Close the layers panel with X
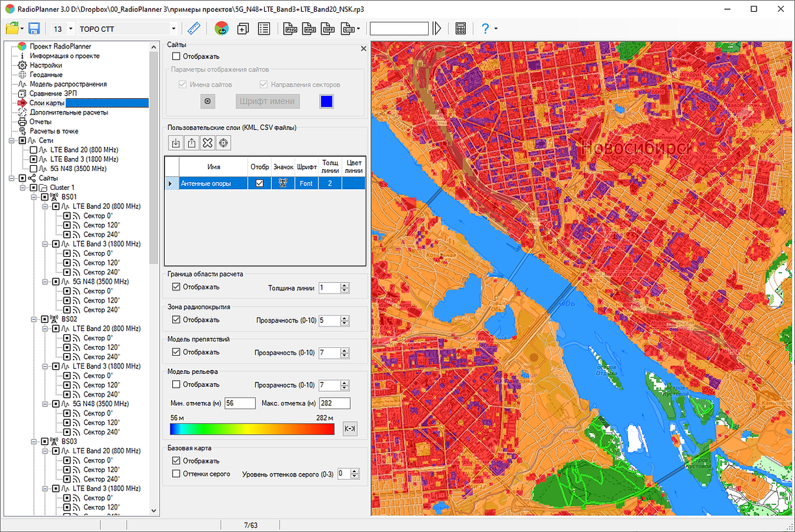 [364, 48]
